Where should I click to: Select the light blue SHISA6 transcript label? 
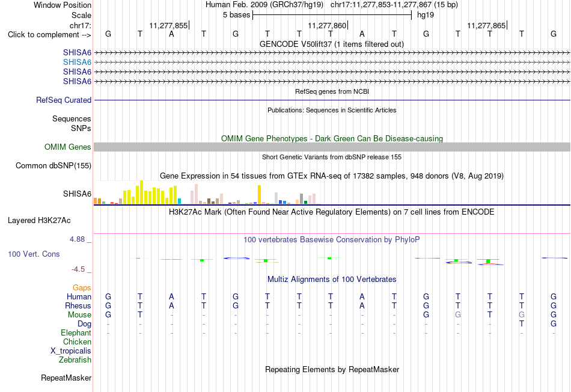tap(77, 63)
